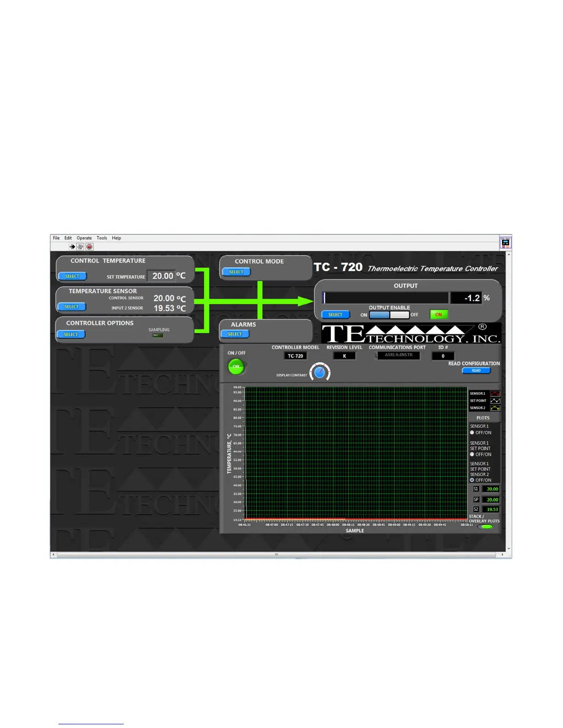Open the Edit menu
This screenshot has height=728, width=563.
click(x=68, y=238)
